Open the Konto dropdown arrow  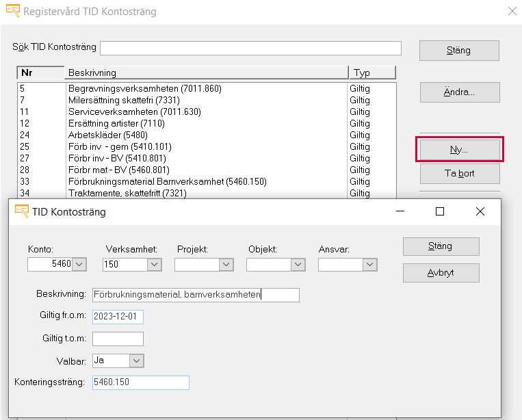[79, 264]
